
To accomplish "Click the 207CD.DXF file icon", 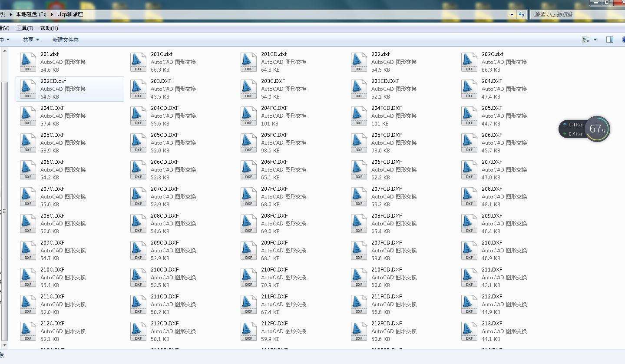I will click(x=139, y=197).
